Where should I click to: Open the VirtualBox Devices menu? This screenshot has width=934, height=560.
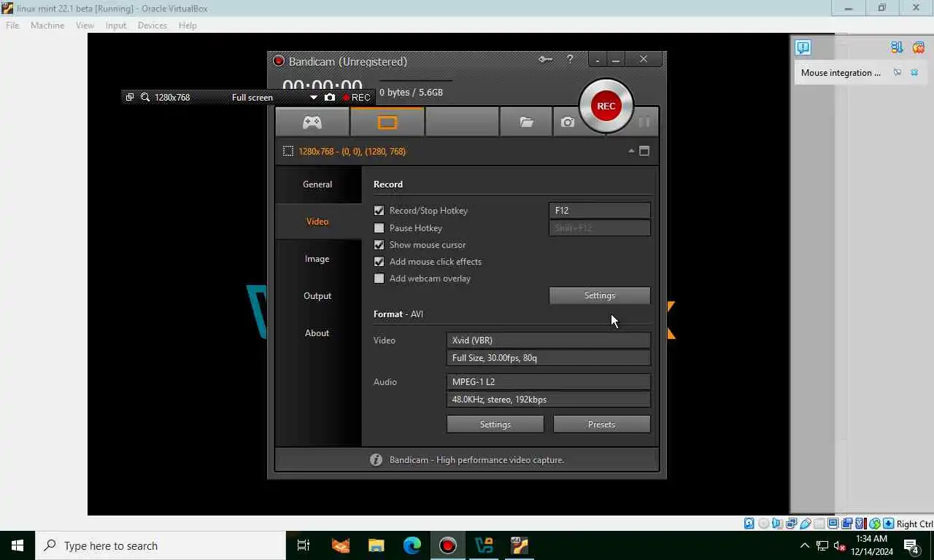(152, 26)
